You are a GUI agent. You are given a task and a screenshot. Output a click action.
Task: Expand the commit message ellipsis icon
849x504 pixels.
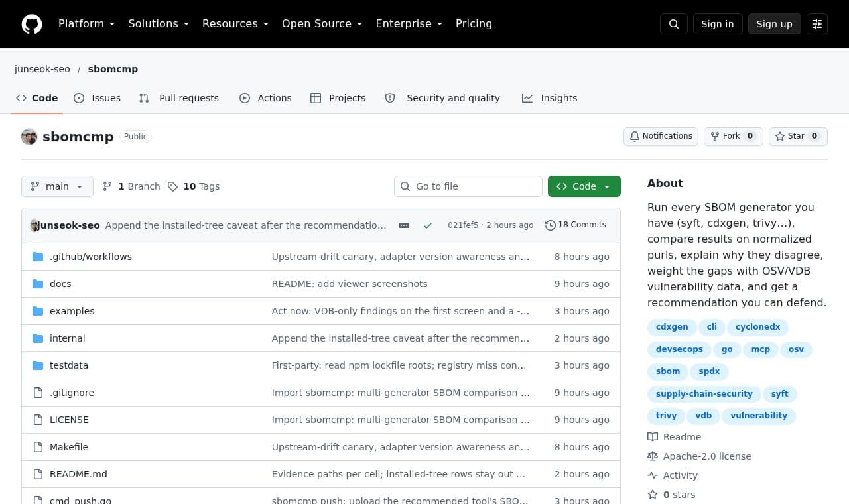point(404,225)
